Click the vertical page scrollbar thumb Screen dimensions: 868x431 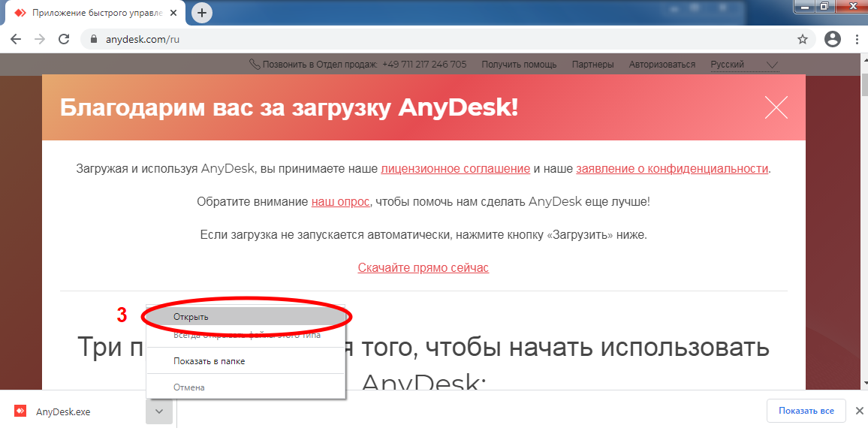point(863,85)
